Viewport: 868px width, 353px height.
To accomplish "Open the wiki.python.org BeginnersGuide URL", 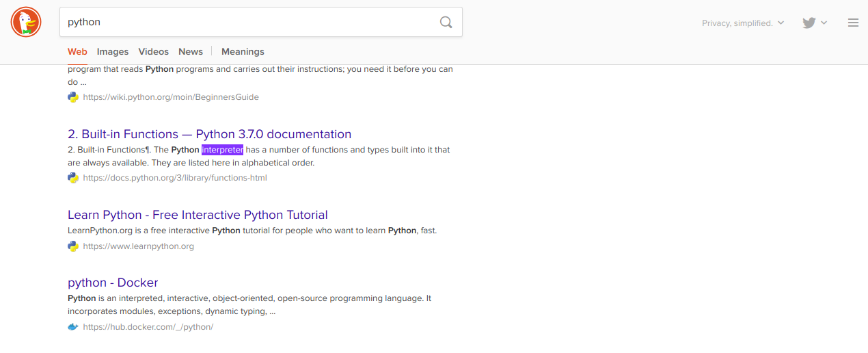I will click(x=171, y=97).
